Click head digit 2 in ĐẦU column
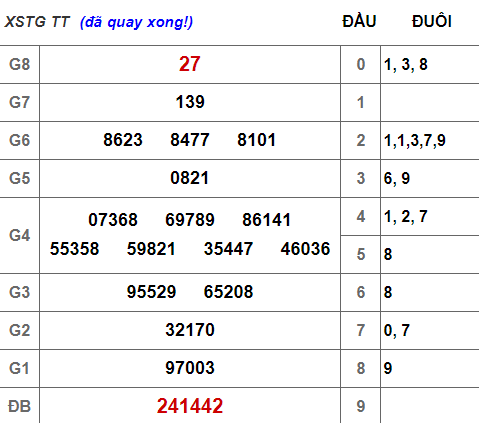Viewport: 479px width, 423px height. tap(361, 140)
